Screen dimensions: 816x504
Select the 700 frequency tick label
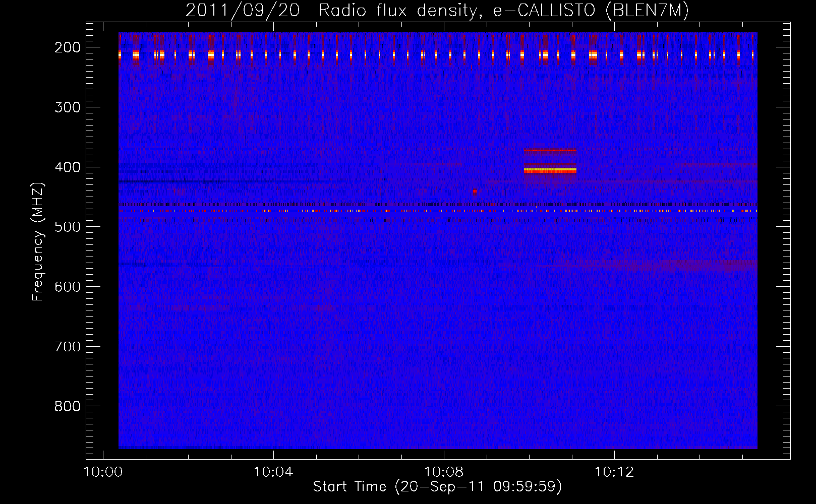point(68,347)
